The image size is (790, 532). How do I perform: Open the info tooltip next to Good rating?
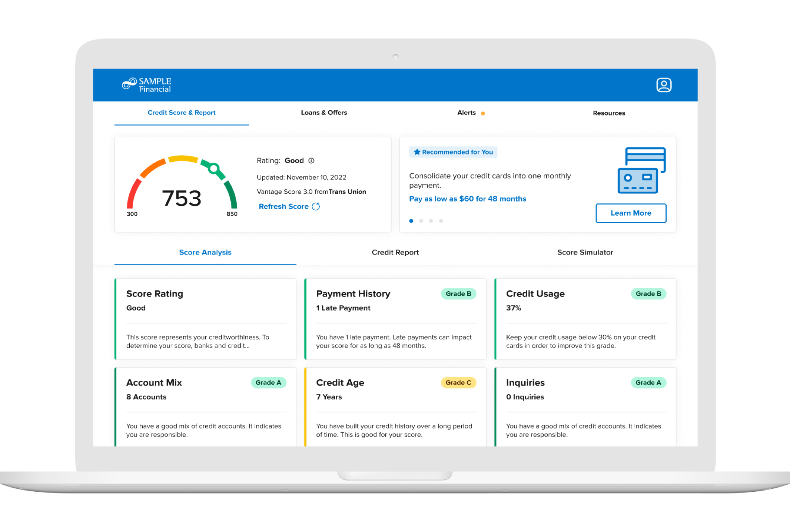coord(312,161)
